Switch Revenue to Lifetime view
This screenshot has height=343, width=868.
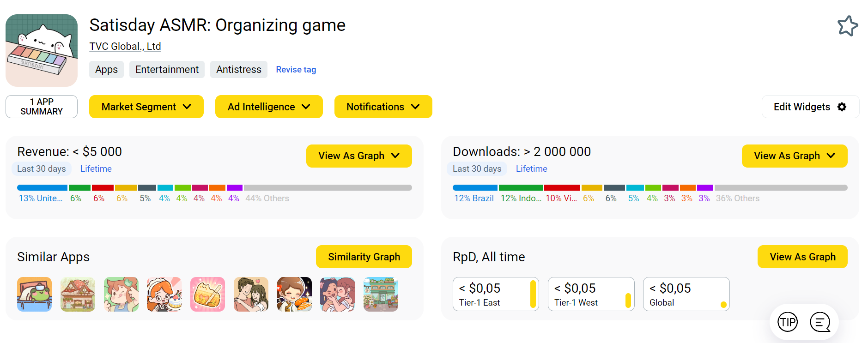[96, 169]
